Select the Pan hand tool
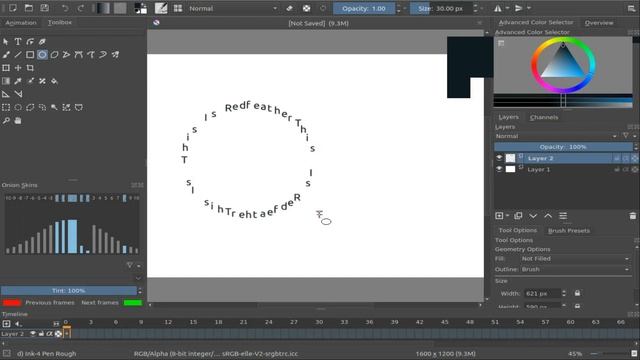This screenshot has height=360, width=640. [x=18, y=120]
